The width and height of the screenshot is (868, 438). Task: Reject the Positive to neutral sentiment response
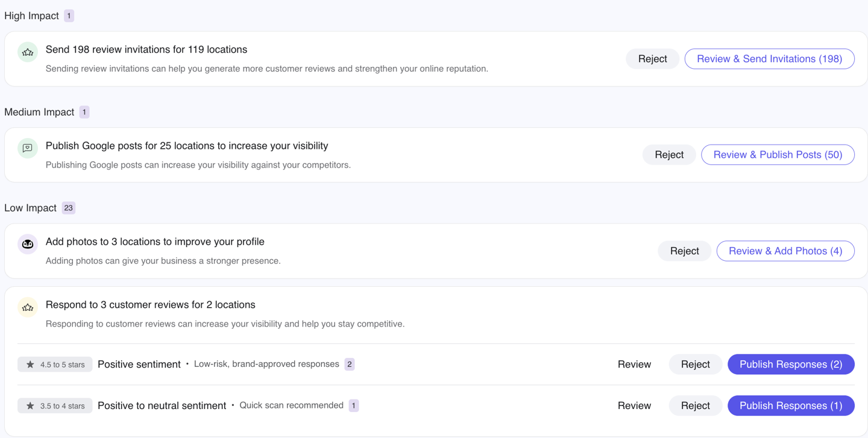[x=696, y=406]
